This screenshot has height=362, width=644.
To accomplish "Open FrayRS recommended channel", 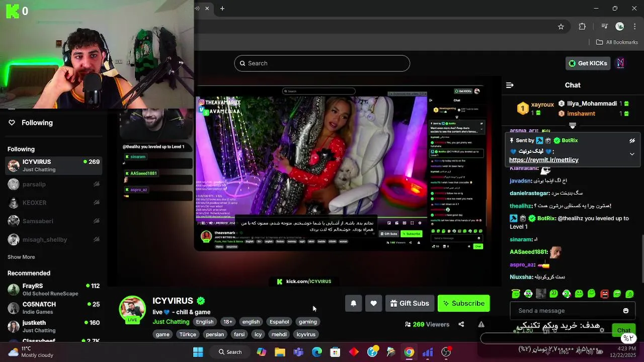I will [54, 290].
